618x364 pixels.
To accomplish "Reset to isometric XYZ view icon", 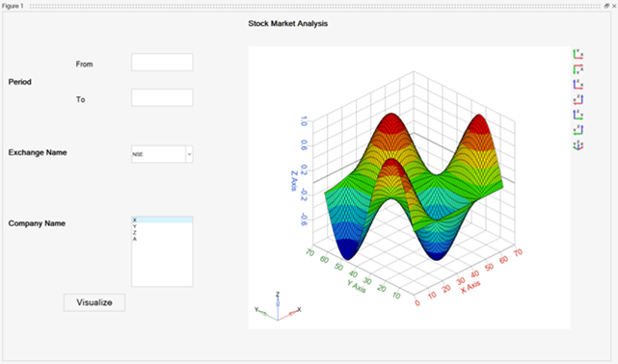I will pyautogui.click(x=578, y=144).
